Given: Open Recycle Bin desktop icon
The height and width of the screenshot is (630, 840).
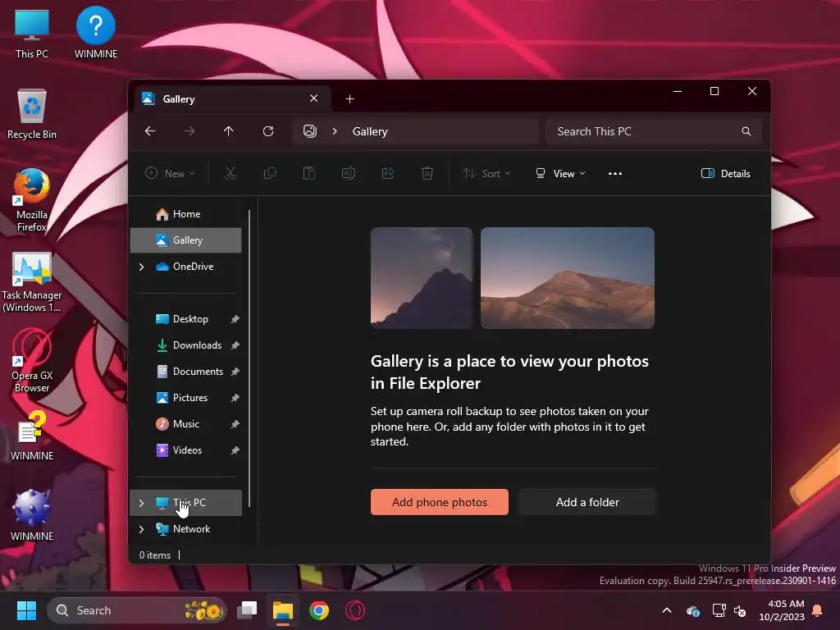Looking at the screenshot, I should 32,115.
